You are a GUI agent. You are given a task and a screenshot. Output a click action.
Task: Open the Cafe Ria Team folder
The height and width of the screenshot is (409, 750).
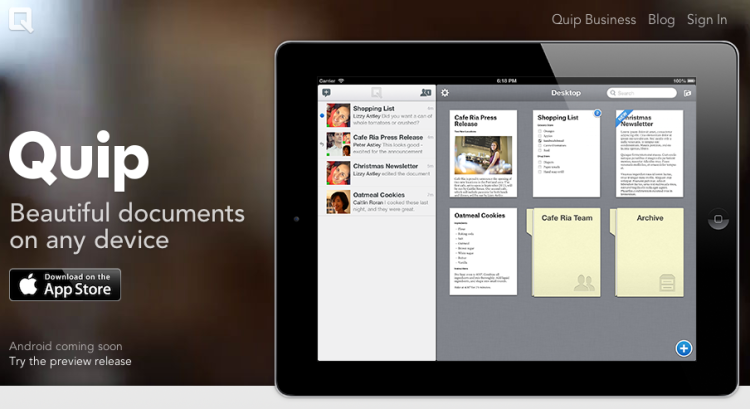[565, 252]
